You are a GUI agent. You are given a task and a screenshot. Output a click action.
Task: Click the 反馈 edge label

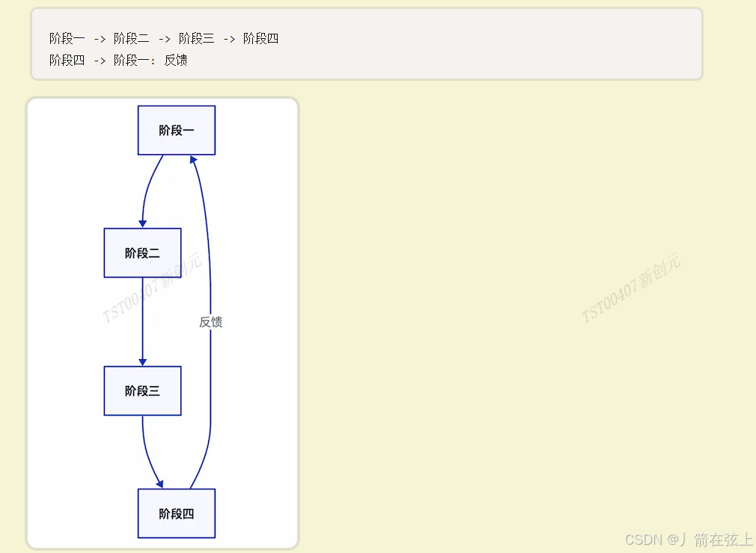click(210, 322)
